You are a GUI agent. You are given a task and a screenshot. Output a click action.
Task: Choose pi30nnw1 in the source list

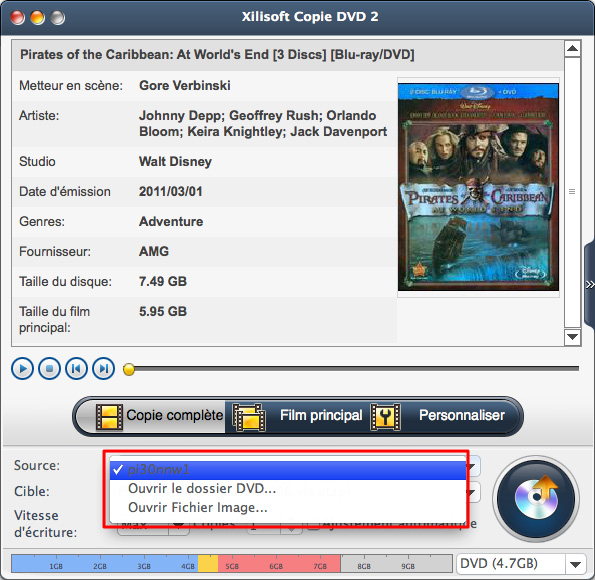pyautogui.click(x=288, y=470)
